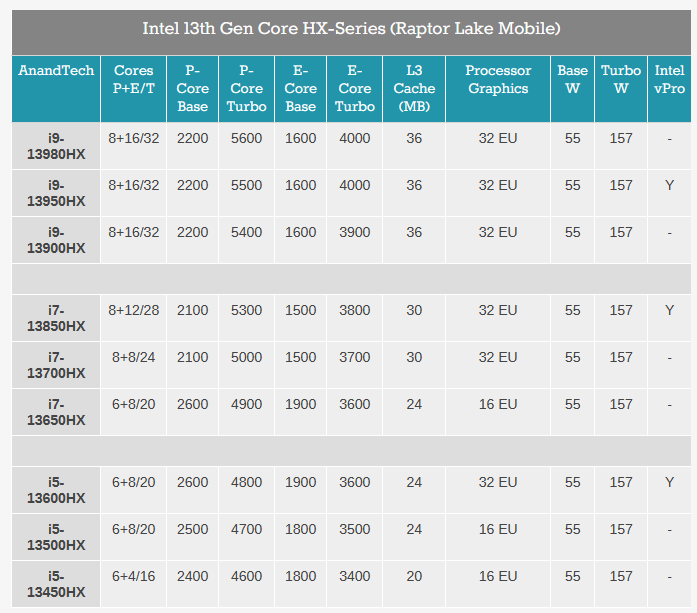Viewport: 697px width, 613px height.
Task: Select the i5-13450HX row label
Action: (x=56, y=585)
